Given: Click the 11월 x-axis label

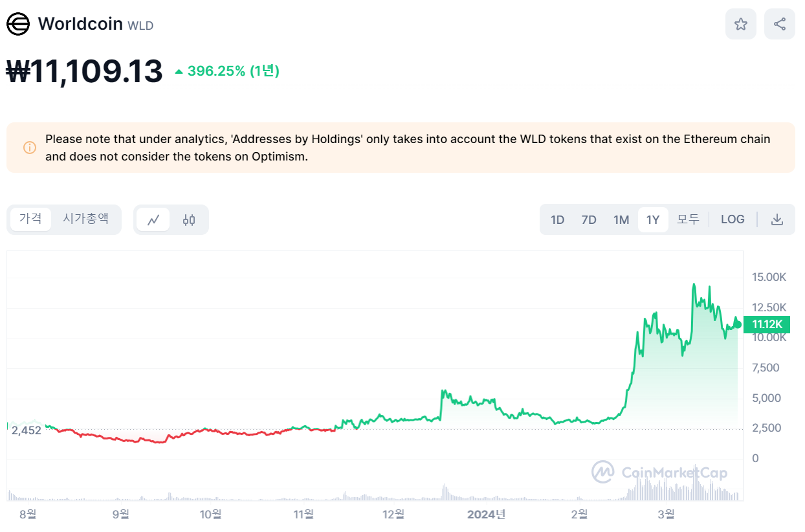Looking at the screenshot, I should 303,514.
